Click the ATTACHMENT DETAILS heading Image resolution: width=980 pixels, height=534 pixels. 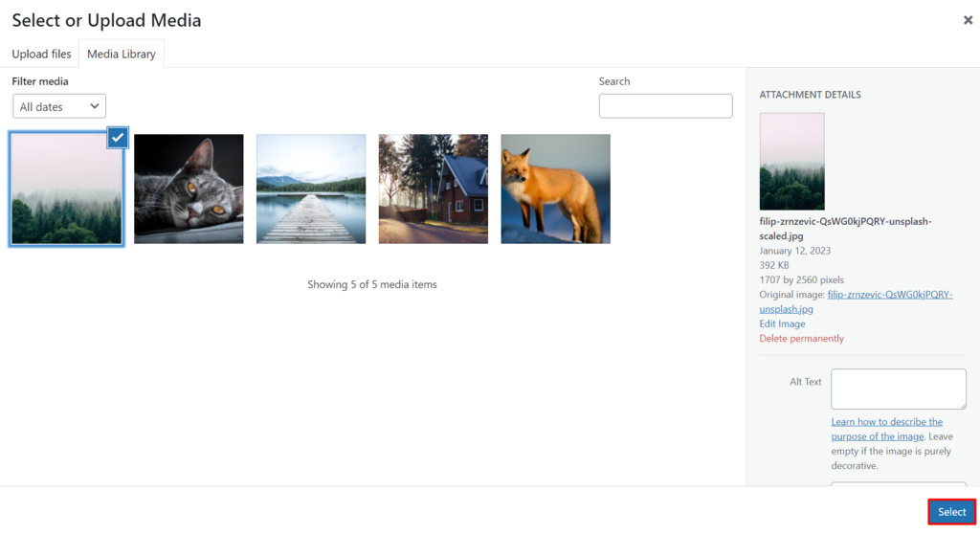click(810, 95)
